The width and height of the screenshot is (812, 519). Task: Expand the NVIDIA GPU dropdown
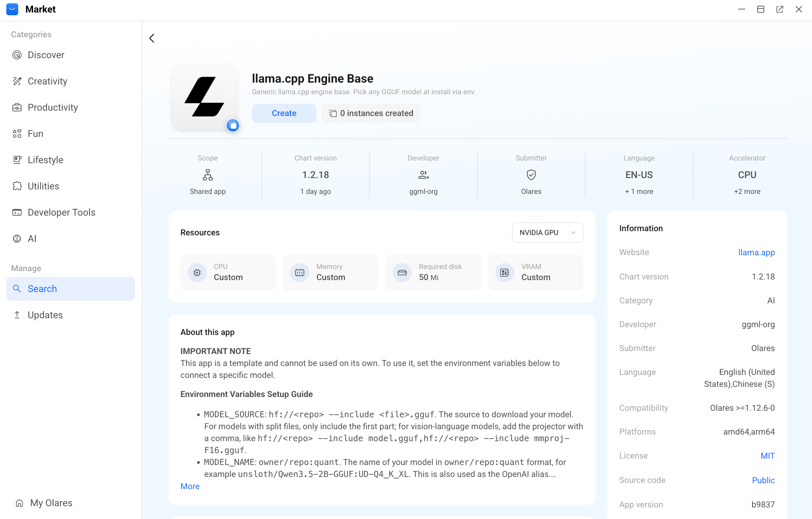click(x=547, y=233)
